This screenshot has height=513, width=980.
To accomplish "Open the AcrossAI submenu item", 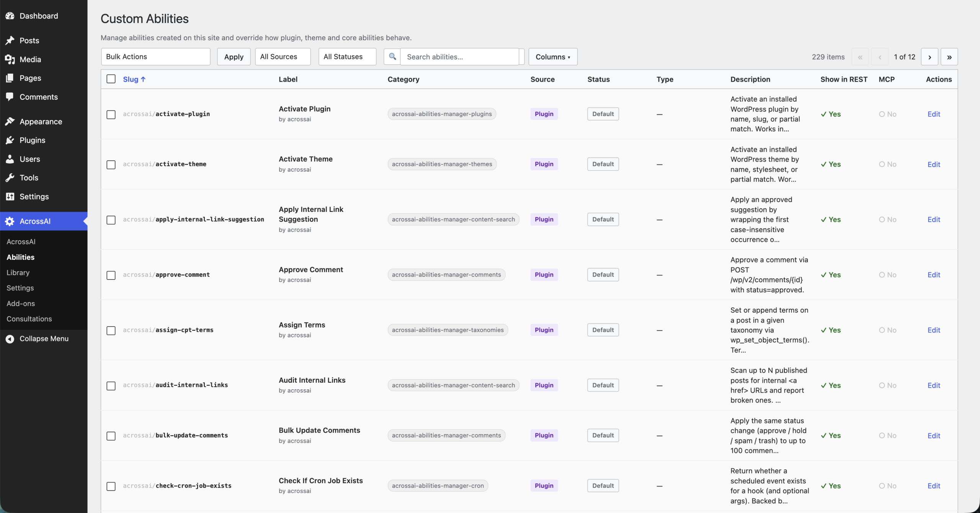I will pos(21,242).
